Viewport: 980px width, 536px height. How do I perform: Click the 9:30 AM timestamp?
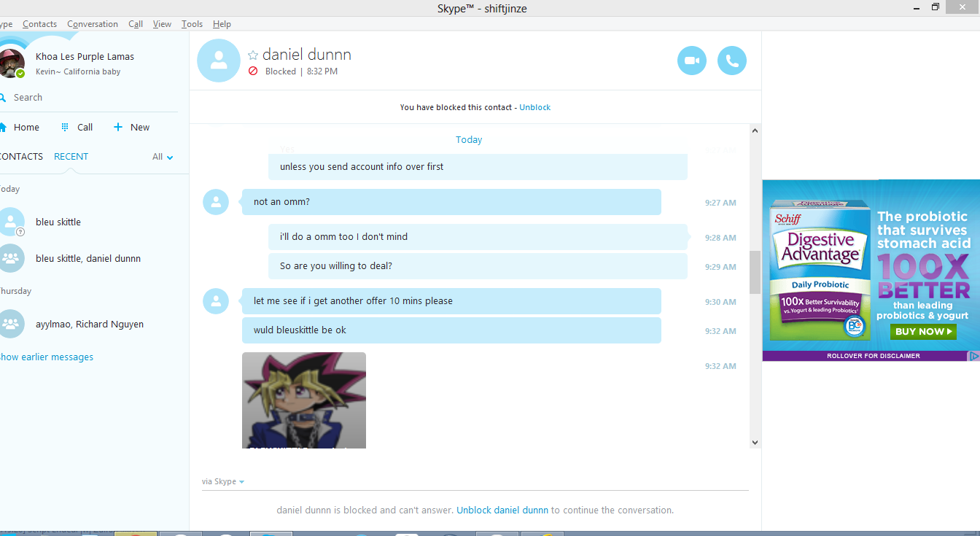[720, 302]
